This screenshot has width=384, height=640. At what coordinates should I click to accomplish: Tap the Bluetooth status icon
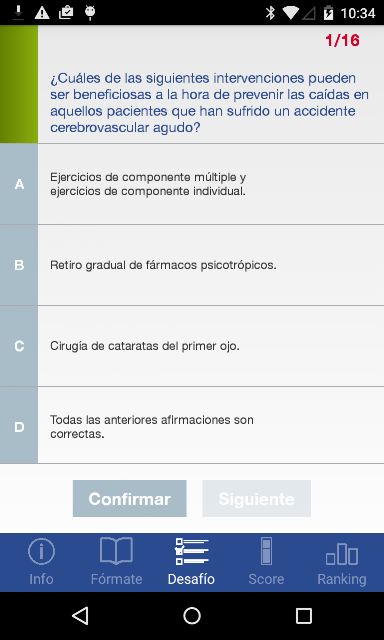click(x=270, y=13)
